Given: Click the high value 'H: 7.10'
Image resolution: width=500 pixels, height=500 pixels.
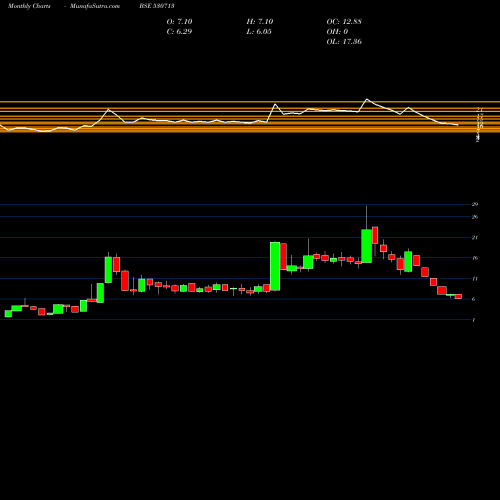Looking at the screenshot, I should 260,22.
